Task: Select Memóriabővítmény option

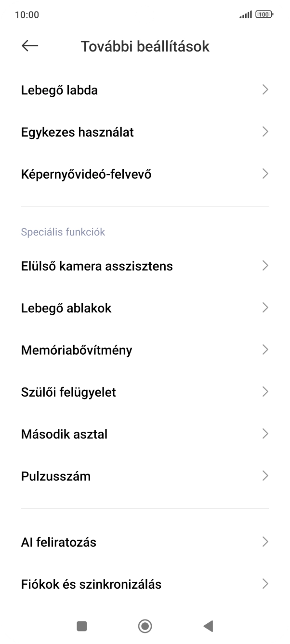Action: point(77,350)
